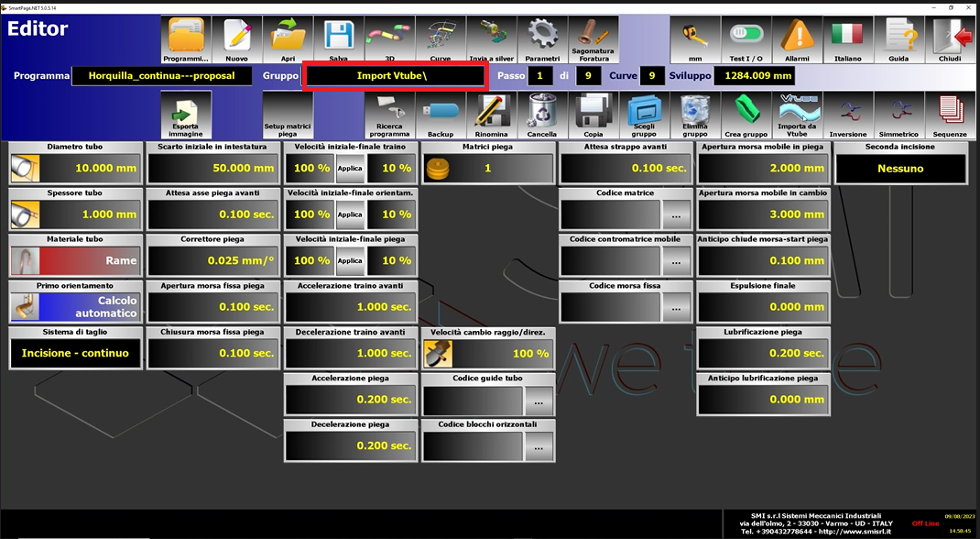
Task: Toggle the Test I / O switch
Action: pyautogui.click(x=746, y=39)
